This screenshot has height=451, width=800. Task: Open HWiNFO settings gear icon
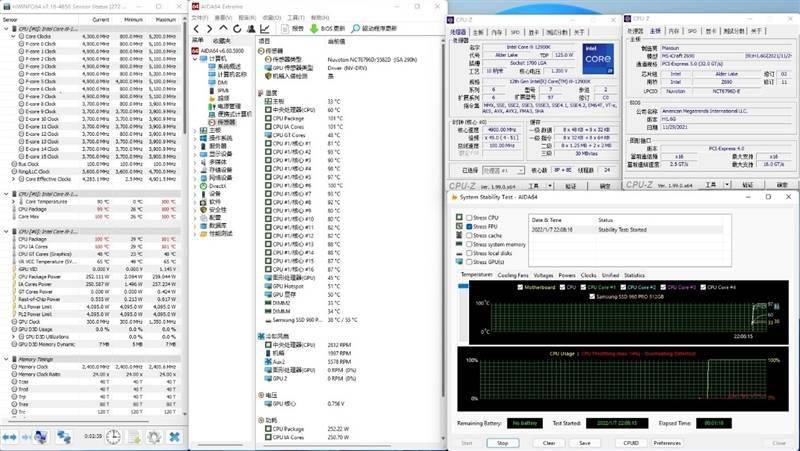pyautogui.click(x=154, y=437)
